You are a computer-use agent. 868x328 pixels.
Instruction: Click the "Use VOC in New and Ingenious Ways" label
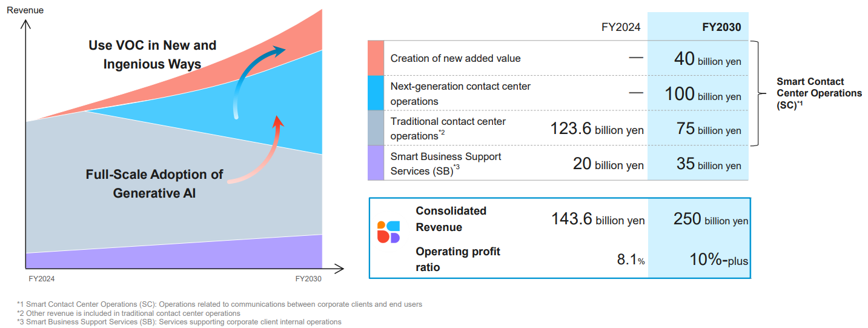152,55
